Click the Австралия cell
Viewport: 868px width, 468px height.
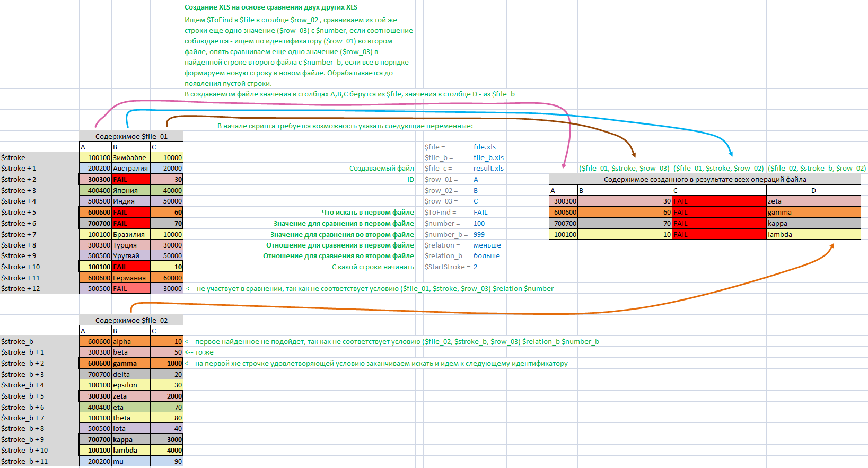130,168
